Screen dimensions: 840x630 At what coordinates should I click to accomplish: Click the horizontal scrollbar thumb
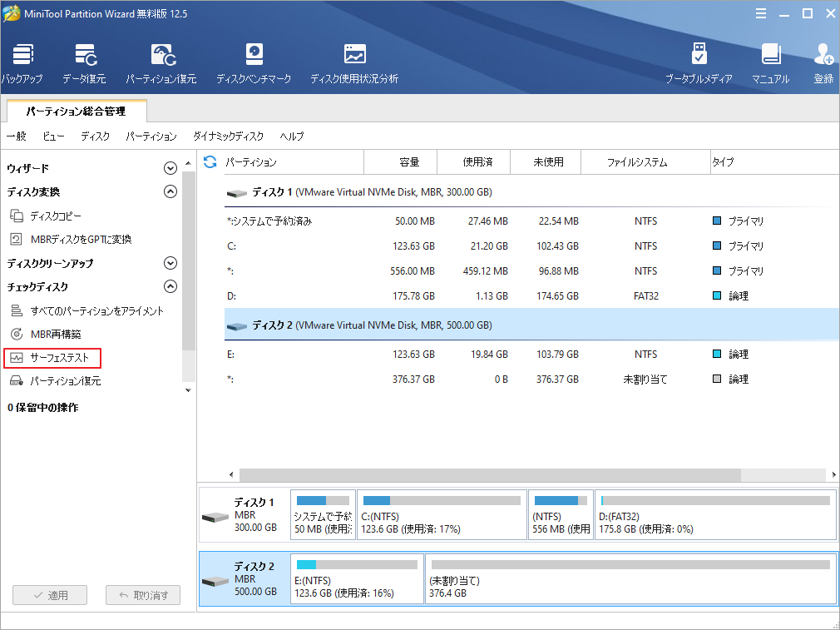[490, 474]
